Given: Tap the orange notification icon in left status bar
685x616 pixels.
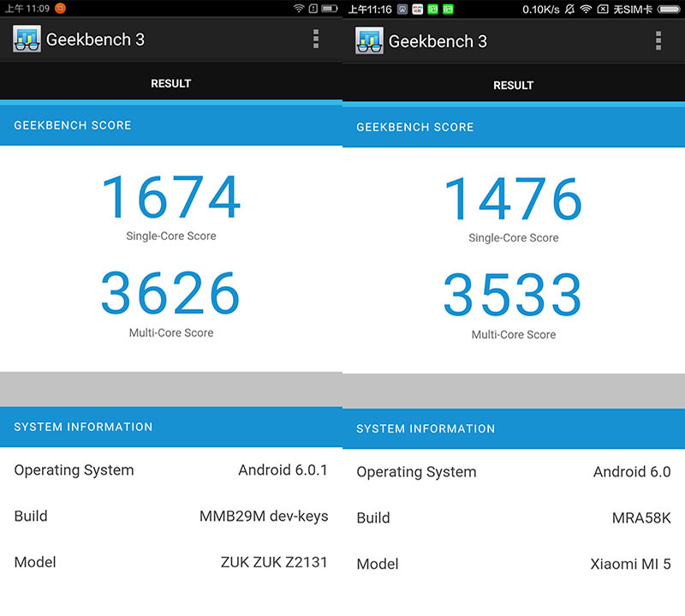Looking at the screenshot, I should click(x=60, y=9).
